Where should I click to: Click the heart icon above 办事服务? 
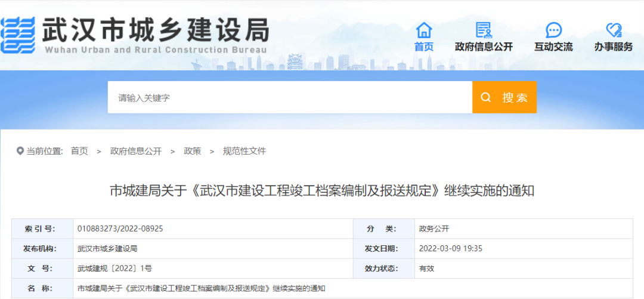point(614,30)
